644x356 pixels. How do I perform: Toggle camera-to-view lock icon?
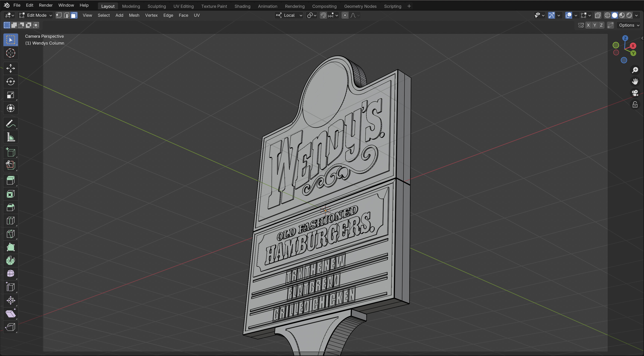click(x=635, y=105)
